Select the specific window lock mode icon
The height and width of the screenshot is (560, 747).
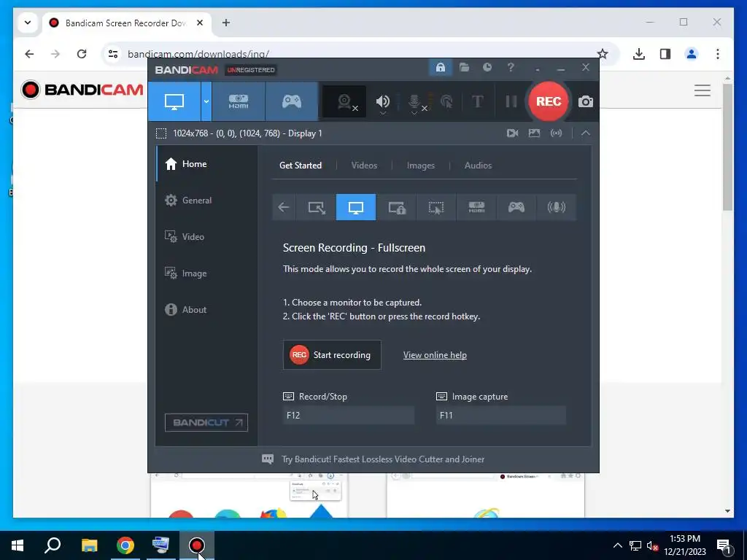tap(396, 207)
